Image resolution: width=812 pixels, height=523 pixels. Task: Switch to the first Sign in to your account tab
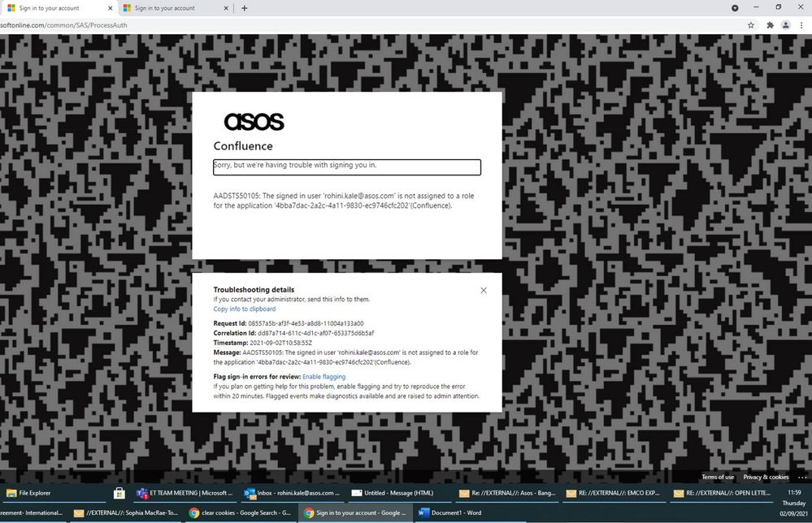(57, 8)
